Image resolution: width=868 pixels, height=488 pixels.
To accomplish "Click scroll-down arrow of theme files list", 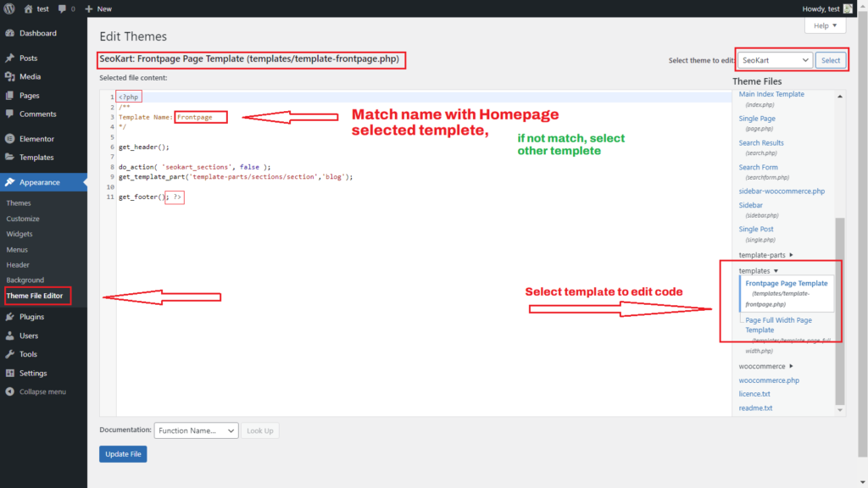I will [840, 411].
